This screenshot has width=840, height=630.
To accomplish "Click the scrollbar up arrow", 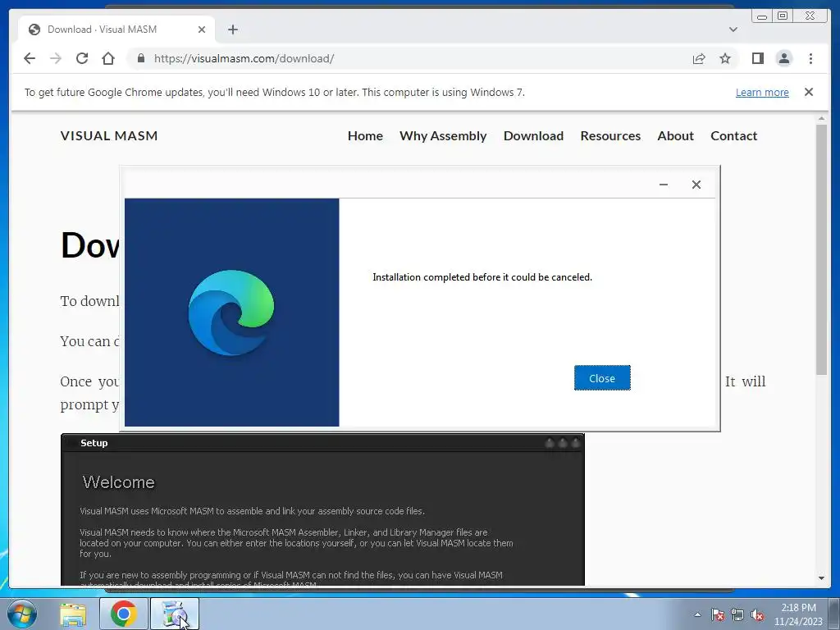I will [821, 118].
